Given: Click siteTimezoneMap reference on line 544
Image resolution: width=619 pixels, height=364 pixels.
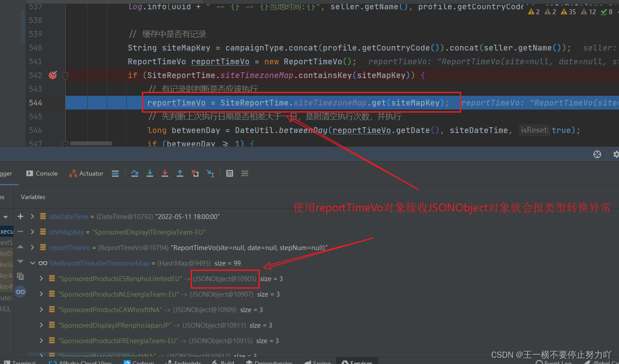Looking at the screenshot, I should tap(330, 103).
